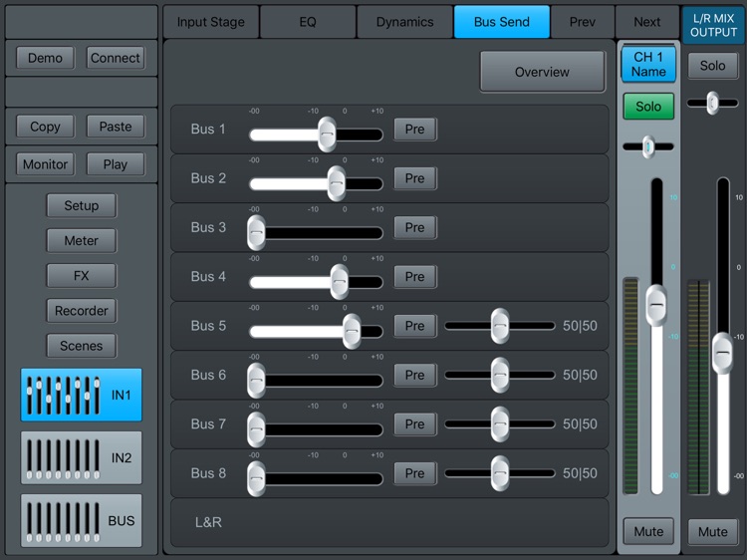Click the Bus 5 pan slider knob
The image size is (747, 560).
[500, 326]
